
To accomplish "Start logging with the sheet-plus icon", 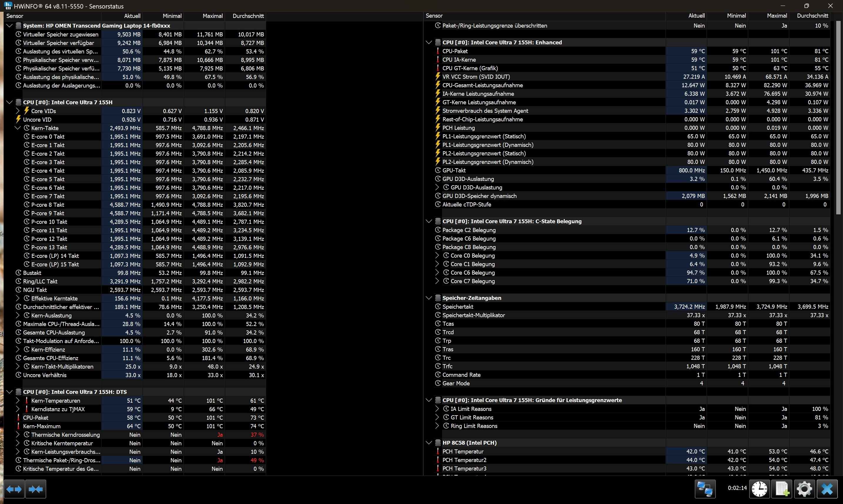I will coord(782,489).
